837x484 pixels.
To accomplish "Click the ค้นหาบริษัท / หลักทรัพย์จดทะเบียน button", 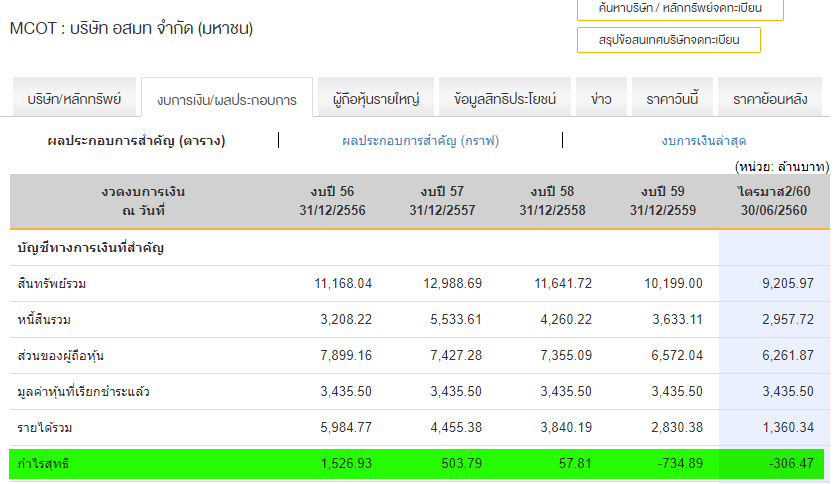I will [x=680, y=9].
